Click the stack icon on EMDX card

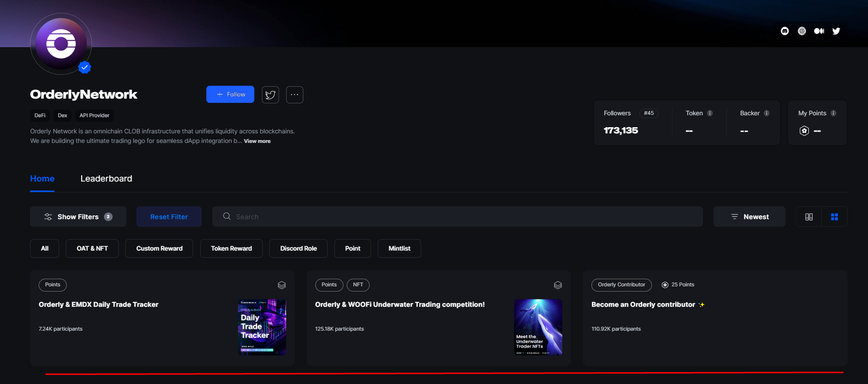[x=282, y=285]
